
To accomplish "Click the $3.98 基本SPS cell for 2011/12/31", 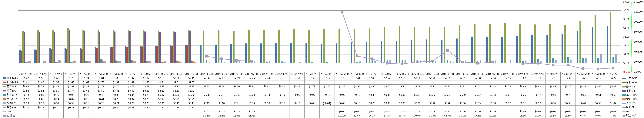I will pos(71,87).
